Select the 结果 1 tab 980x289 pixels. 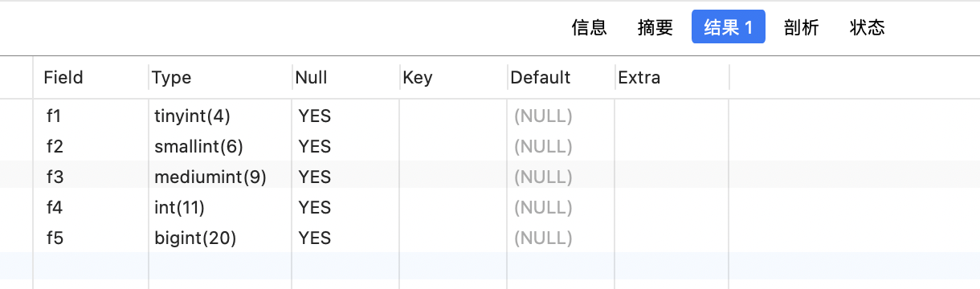pos(728,27)
